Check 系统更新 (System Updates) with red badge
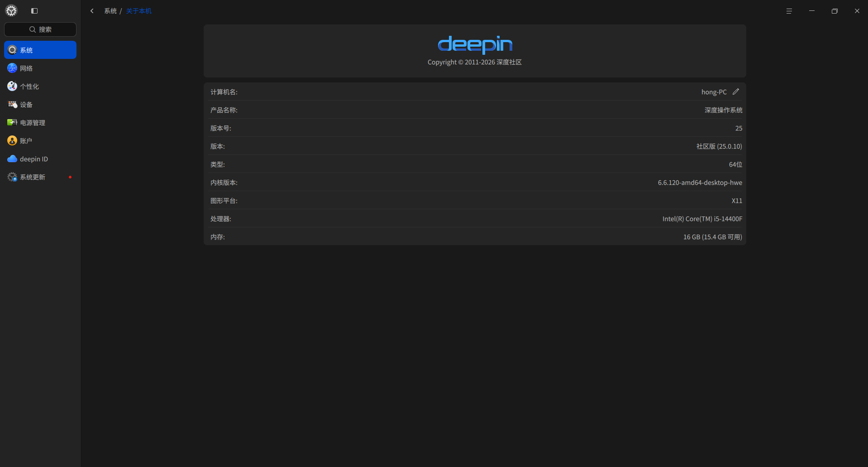 click(x=40, y=177)
